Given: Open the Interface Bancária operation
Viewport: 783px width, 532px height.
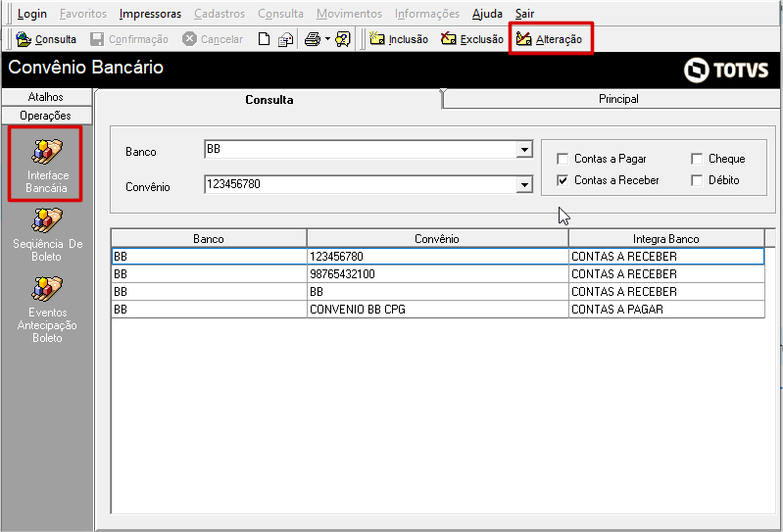Looking at the screenshot, I should tap(47, 163).
